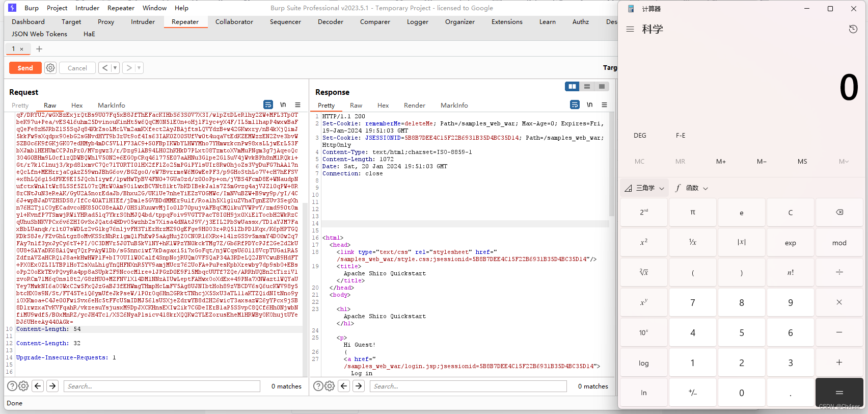This screenshot has width=868, height=414.
Task: Open dropdown next to forward history arrow
Action: 139,68
